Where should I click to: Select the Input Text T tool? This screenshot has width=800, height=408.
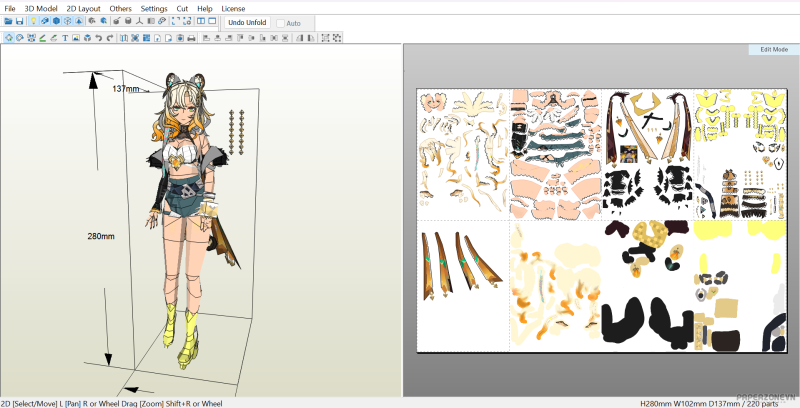coord(65,38)
